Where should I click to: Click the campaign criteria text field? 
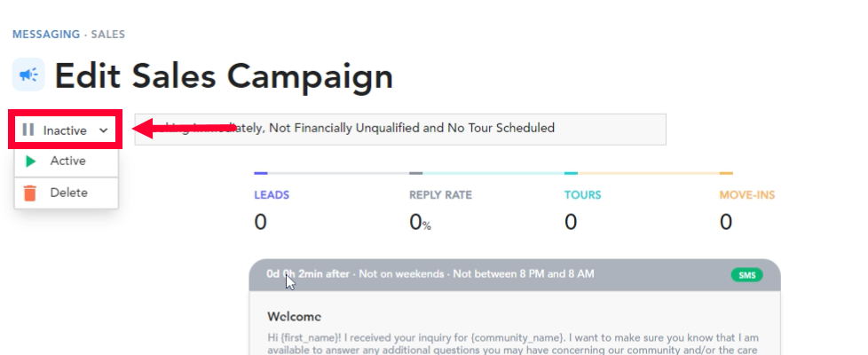click(x=400, y=129)
